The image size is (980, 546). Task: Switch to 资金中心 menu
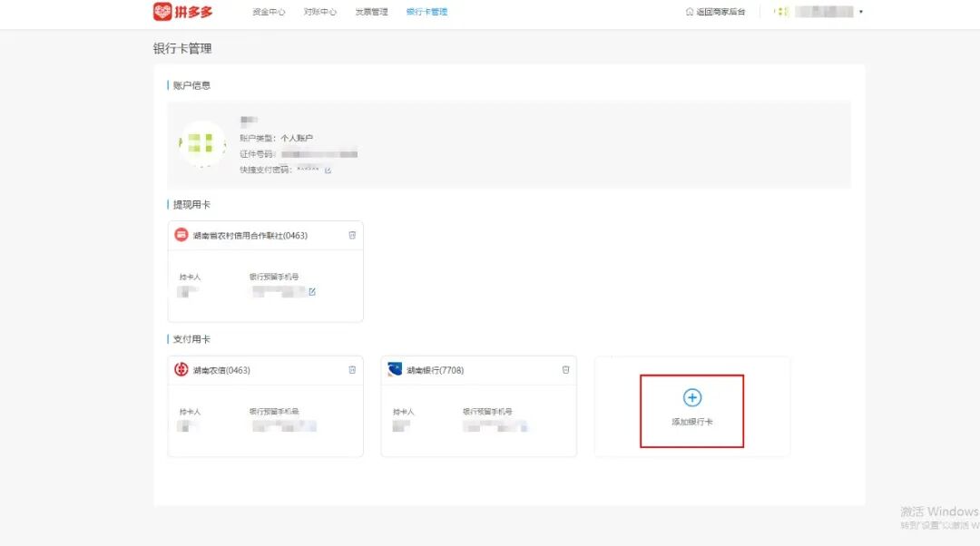click(x=269, y=12)
